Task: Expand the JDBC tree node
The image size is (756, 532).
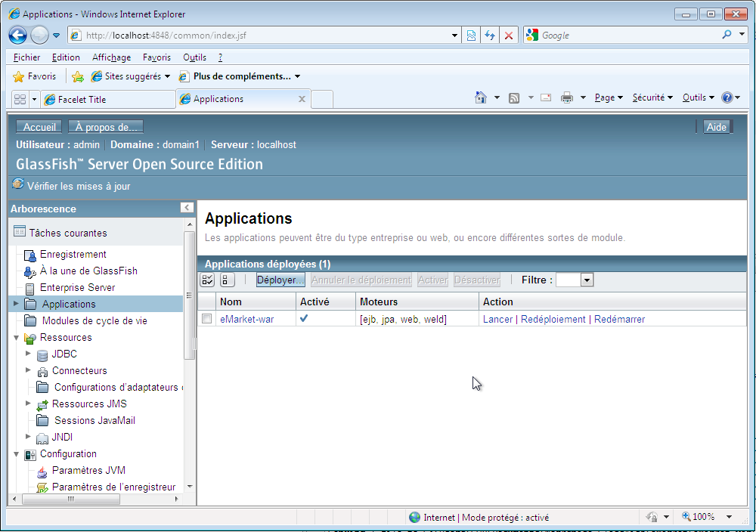Action: 28,353
